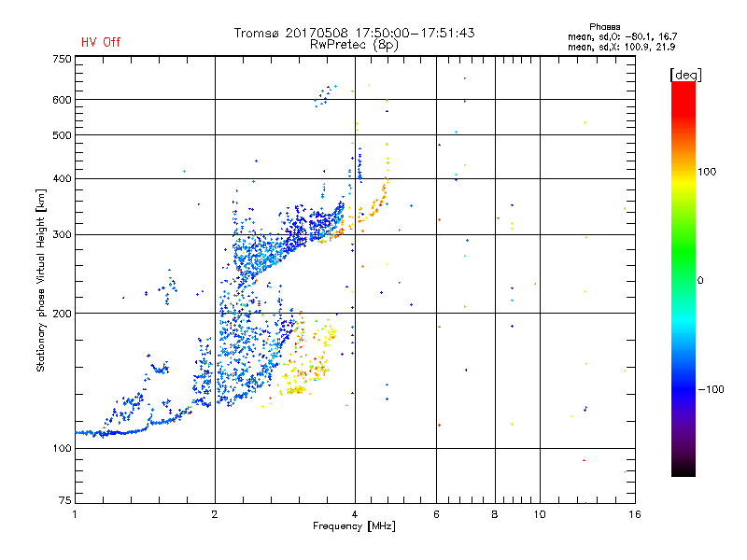Screen dimensions: 747x560
Task: Click the rainbow phase colorbar
Action: pos(684,278)
